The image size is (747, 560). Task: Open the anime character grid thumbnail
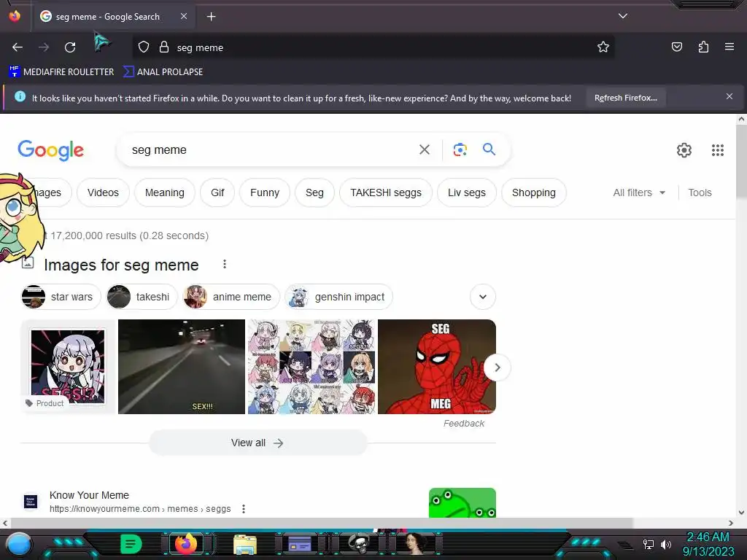(x=311, y=366)
